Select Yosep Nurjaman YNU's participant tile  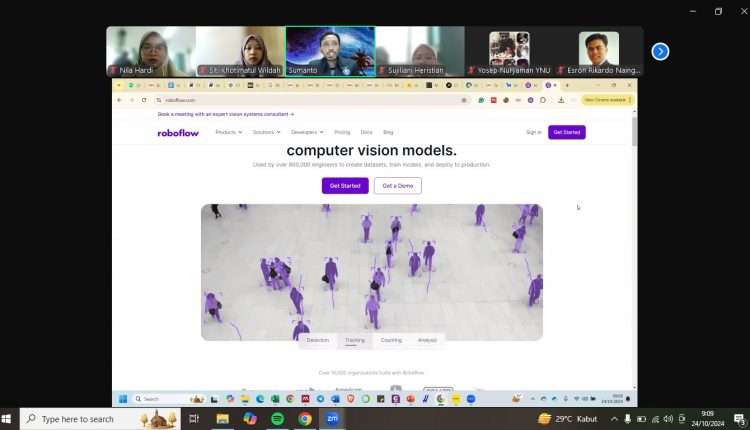509,52
